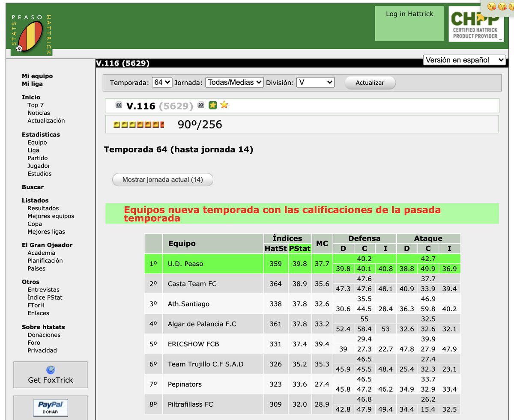This screenshot has height=420, width=514.
Task: Open Entrevistas link
Action: [44, 290]
